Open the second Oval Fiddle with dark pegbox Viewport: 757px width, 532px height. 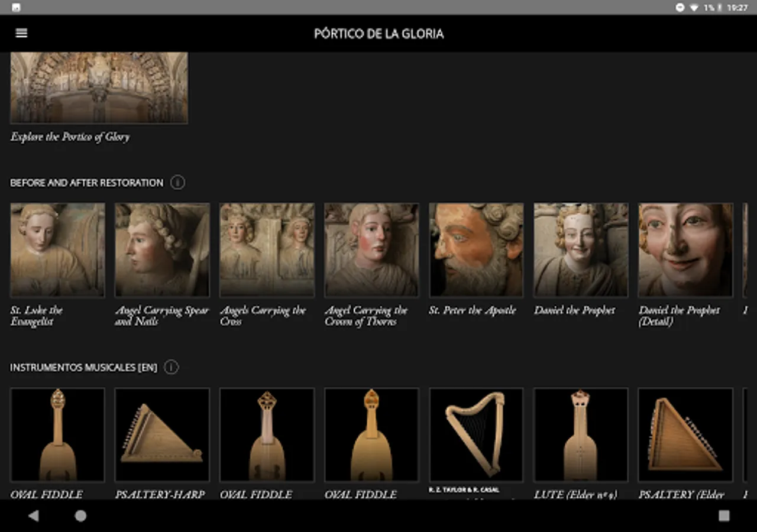[x=267, y=434]
